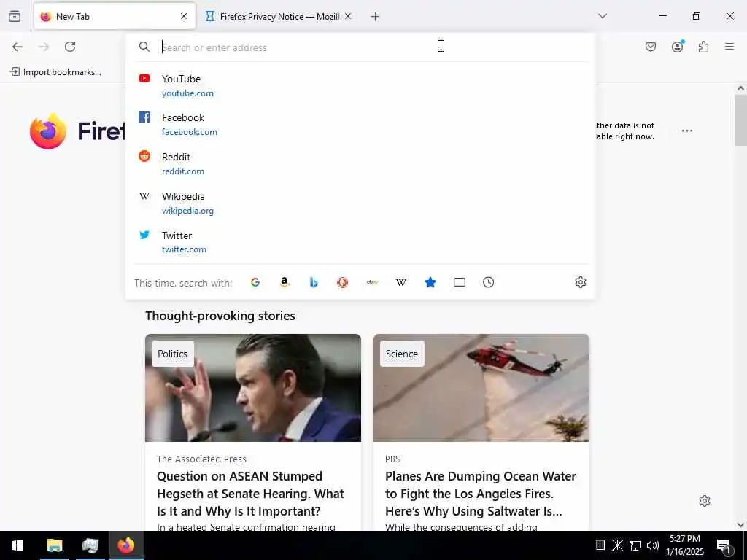Open Save to Pocket icon
This screenshot has width=747, height=560.
point(650,47)
